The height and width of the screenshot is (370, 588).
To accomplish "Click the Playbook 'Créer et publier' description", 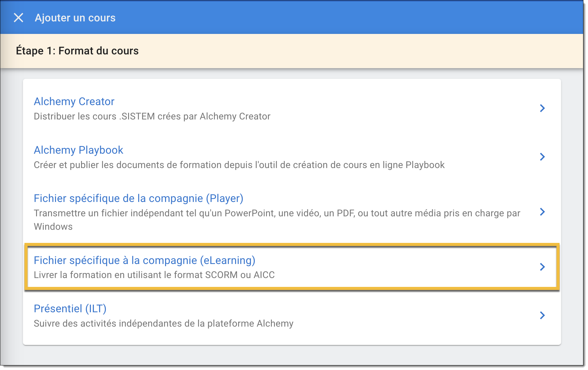I will 239,165.
